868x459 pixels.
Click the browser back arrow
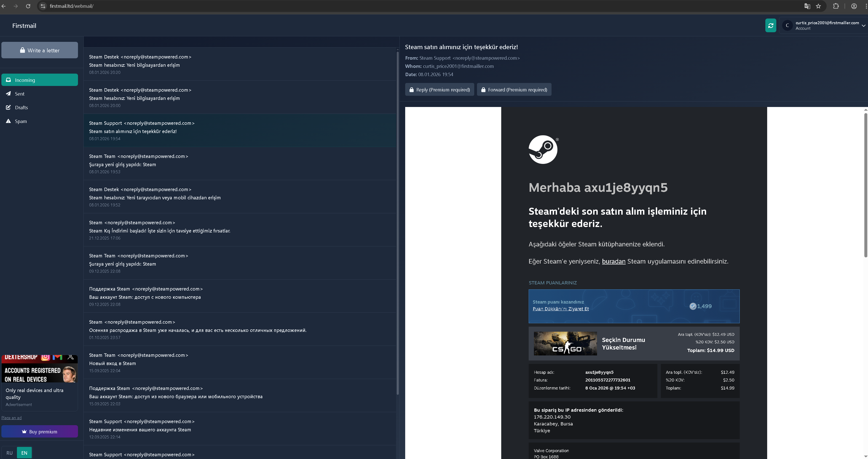[x=4, y=6]
